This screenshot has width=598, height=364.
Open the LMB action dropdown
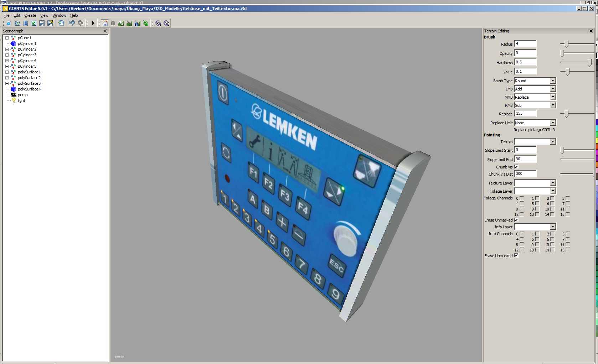535,89
